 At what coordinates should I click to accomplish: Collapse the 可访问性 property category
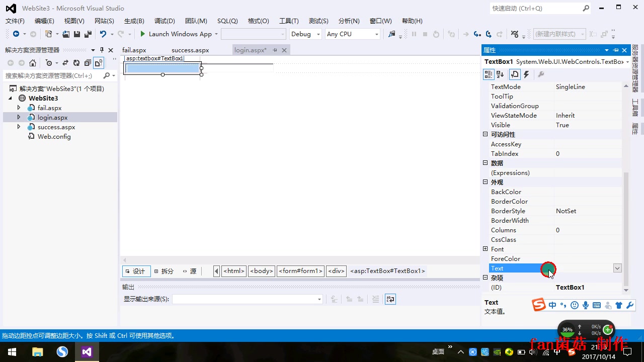[x=486, y=134]
